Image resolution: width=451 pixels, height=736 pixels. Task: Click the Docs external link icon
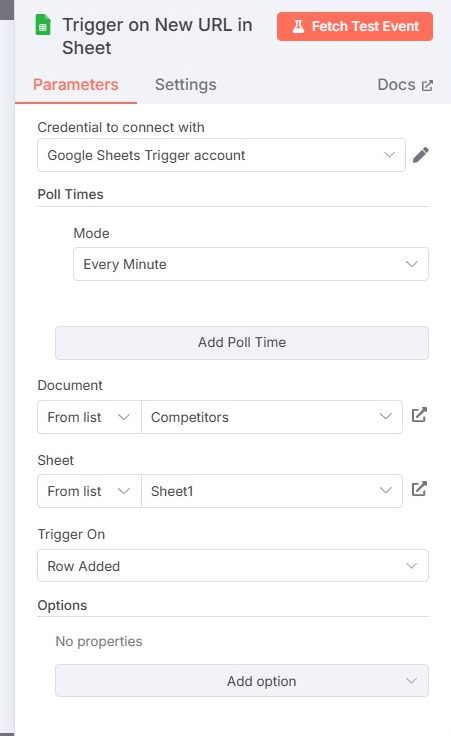click(427, 85)
